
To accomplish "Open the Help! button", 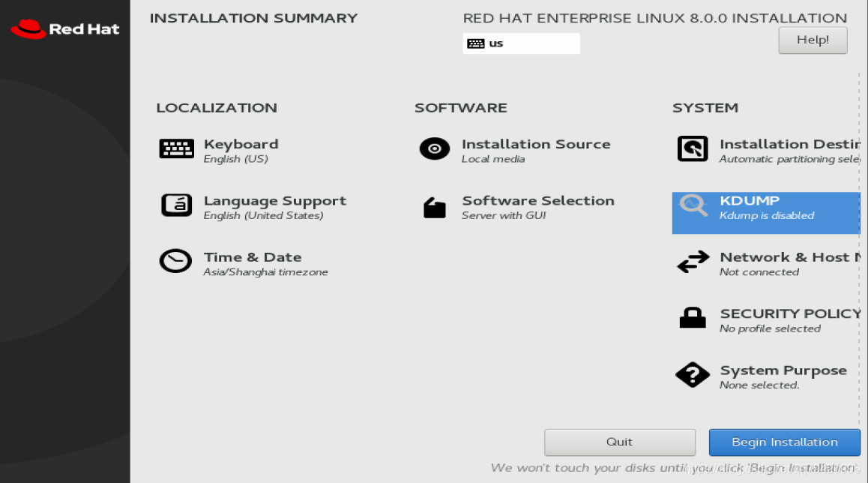I will tap(813, 40).
